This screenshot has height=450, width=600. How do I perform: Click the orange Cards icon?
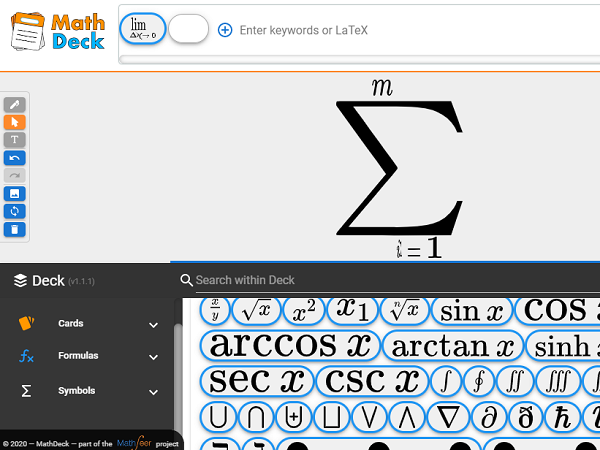coord(26,323)
